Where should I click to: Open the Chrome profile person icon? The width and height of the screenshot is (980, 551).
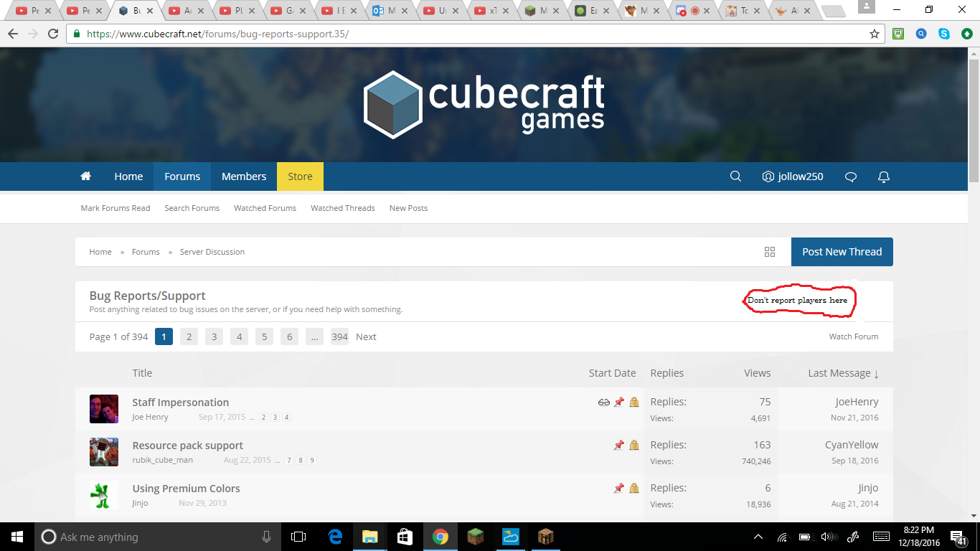point(866,6)
